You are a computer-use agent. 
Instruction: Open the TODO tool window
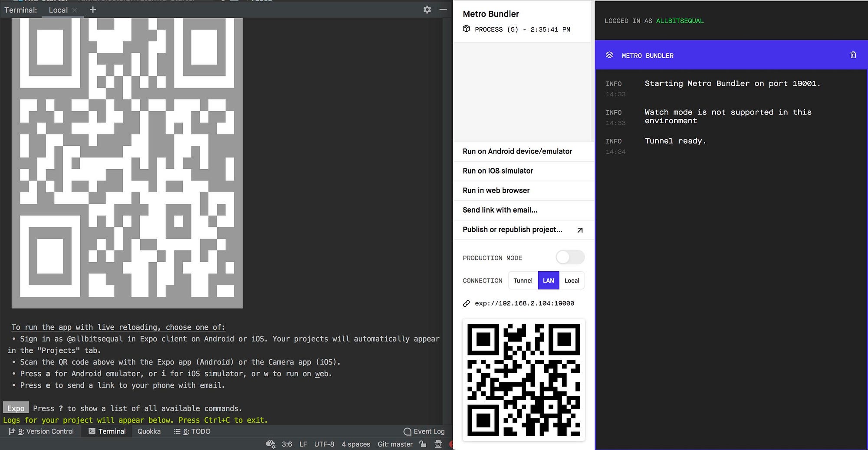pyautogui.click(x=192, y=431)
